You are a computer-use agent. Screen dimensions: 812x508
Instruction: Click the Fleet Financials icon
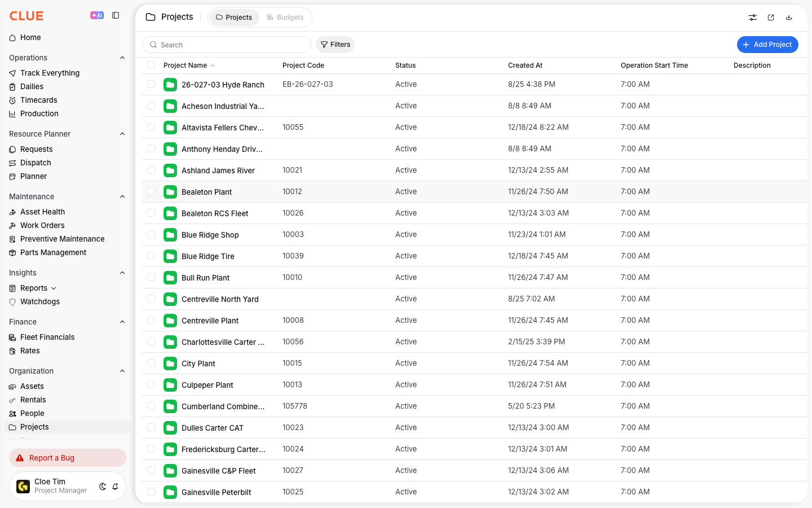click(12, 338)
